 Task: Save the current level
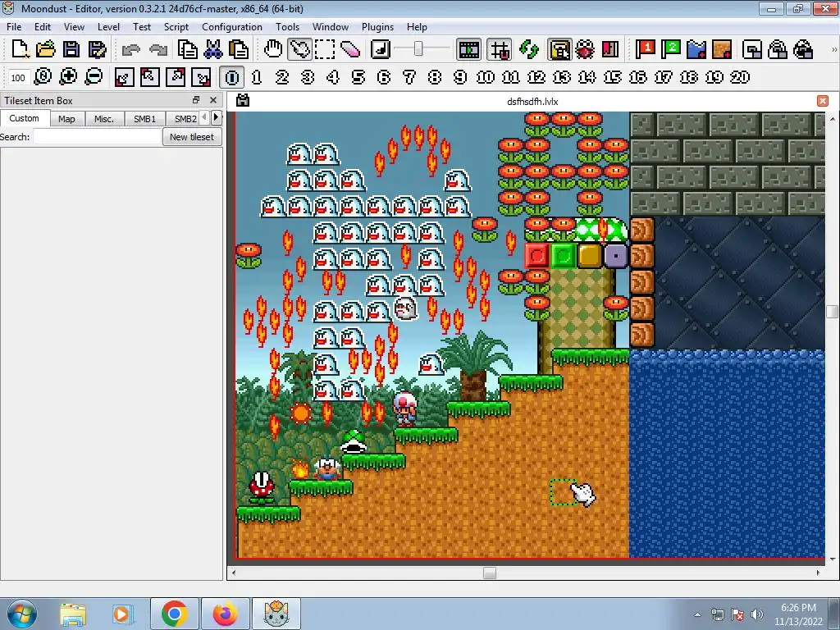coord(71,50)
